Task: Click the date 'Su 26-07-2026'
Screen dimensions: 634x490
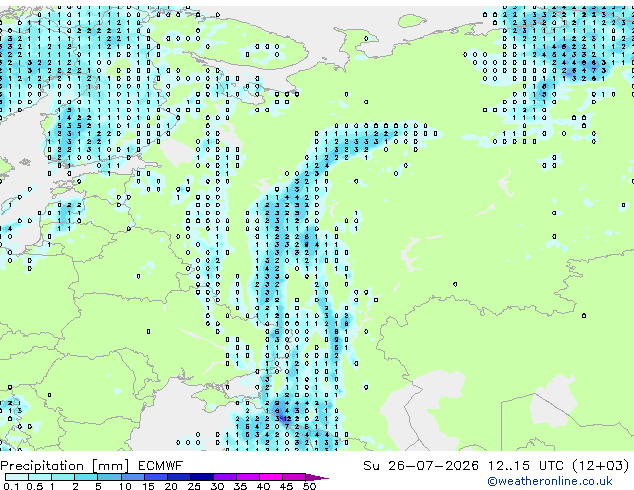Action: point(421,466)
